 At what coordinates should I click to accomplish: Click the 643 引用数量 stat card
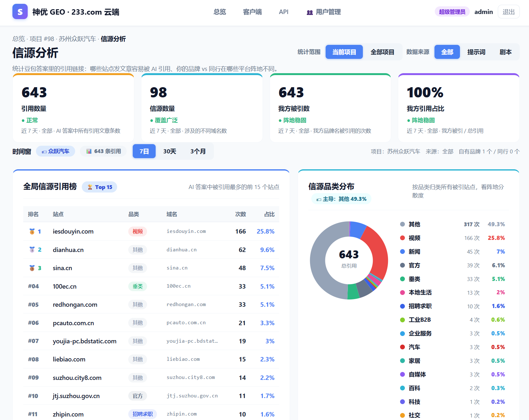click(73, 108)
